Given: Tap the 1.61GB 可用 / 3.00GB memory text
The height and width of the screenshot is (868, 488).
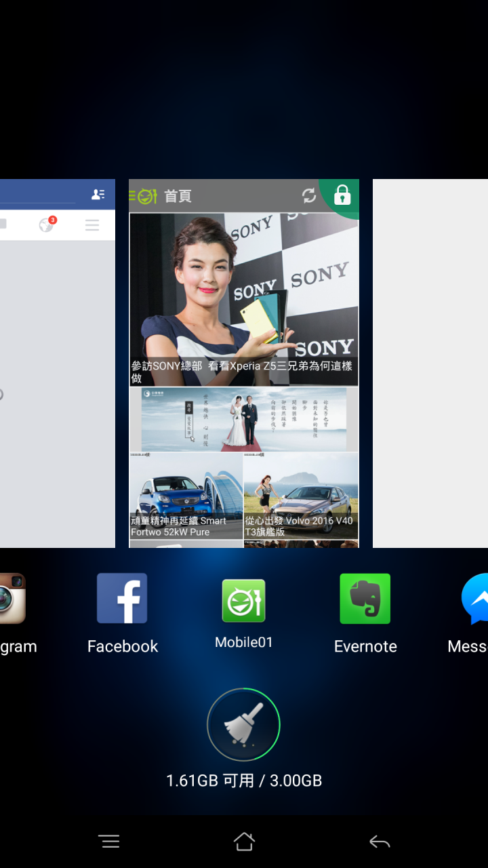Looking at the screenshot, I should 244,781.
